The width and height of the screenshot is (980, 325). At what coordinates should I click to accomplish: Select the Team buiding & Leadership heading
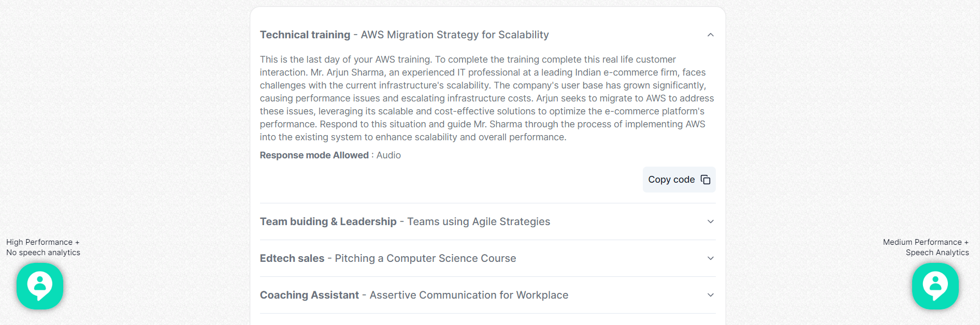[328, 221]
